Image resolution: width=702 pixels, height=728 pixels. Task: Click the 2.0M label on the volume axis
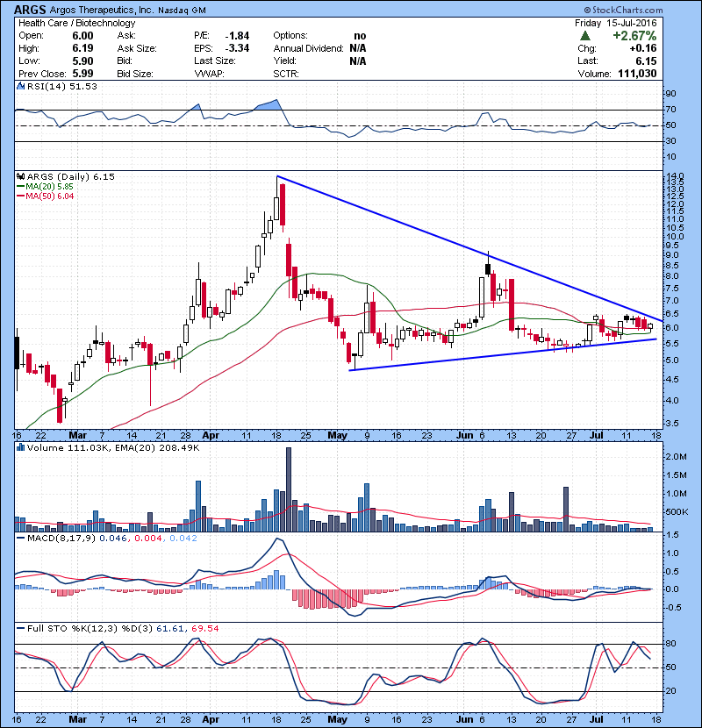pyautogui.click(x=676, y=457)
